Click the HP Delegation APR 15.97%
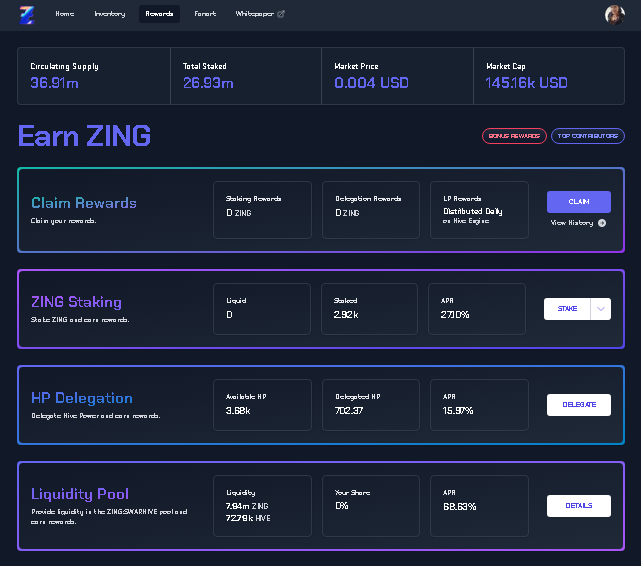 click(458, 411)
